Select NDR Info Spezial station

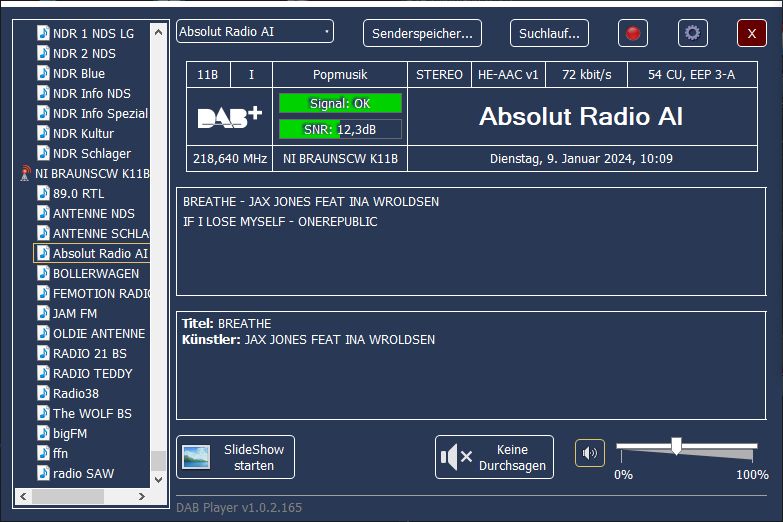(100, 113)
